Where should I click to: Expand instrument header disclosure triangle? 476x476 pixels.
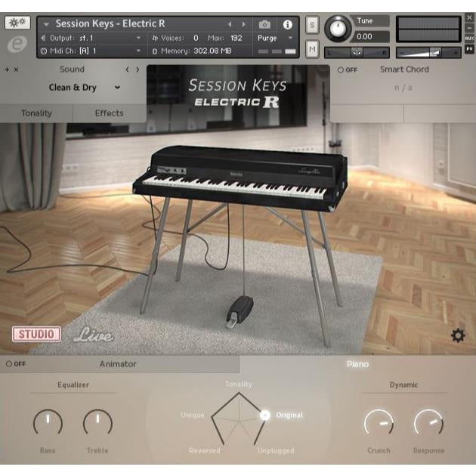(x=46, y=24)
